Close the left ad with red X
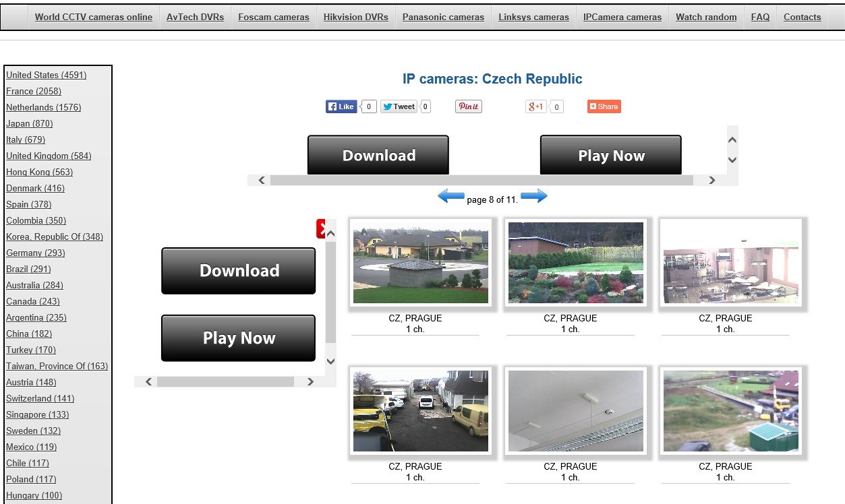 (x=323, y=229)
